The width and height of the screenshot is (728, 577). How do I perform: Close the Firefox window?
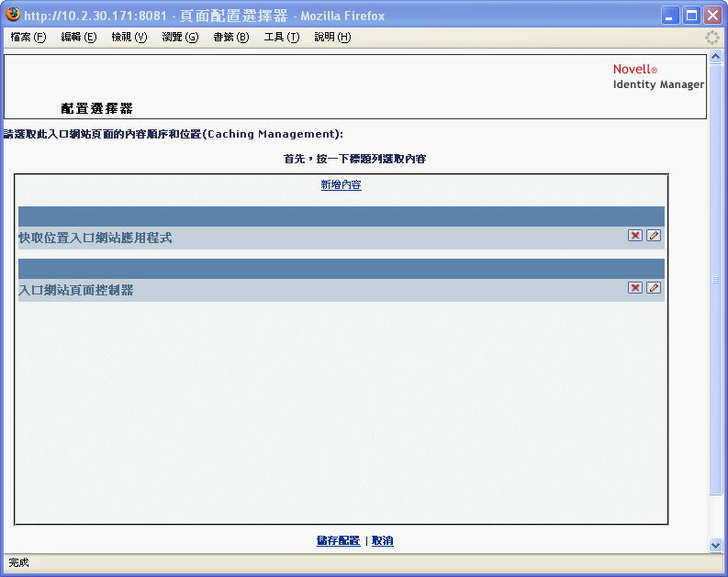tap(712, 16)
